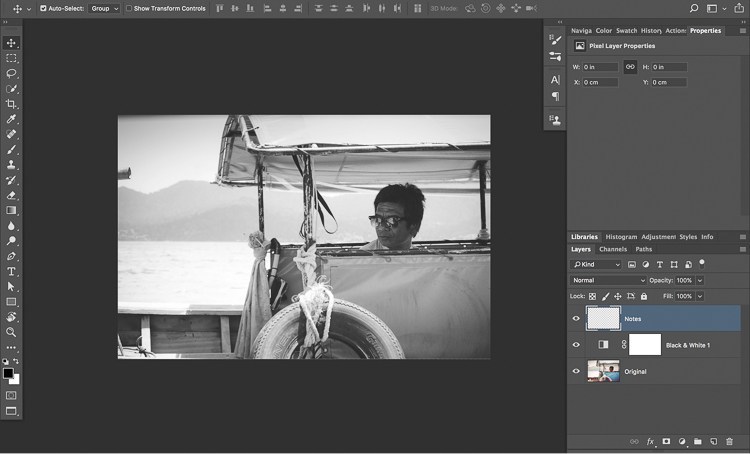
Task: Open the Normal blend mode dropdown
Action: click(x=608, y=280)
